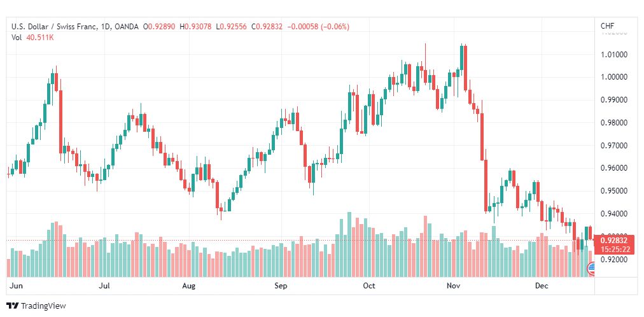This screenshot has width=644, height=317.
Task: Select the Sep marker on time axis
Action: (281, 286)
